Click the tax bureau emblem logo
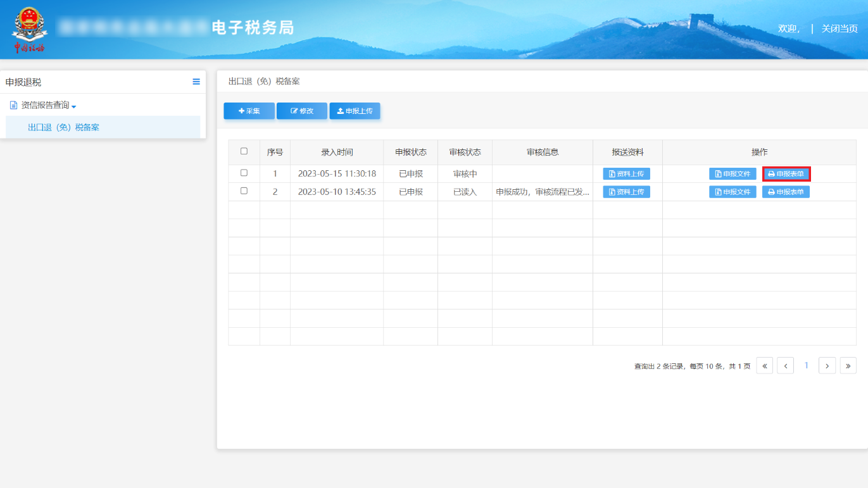This screenshot has width=868, height=488. 29,28
